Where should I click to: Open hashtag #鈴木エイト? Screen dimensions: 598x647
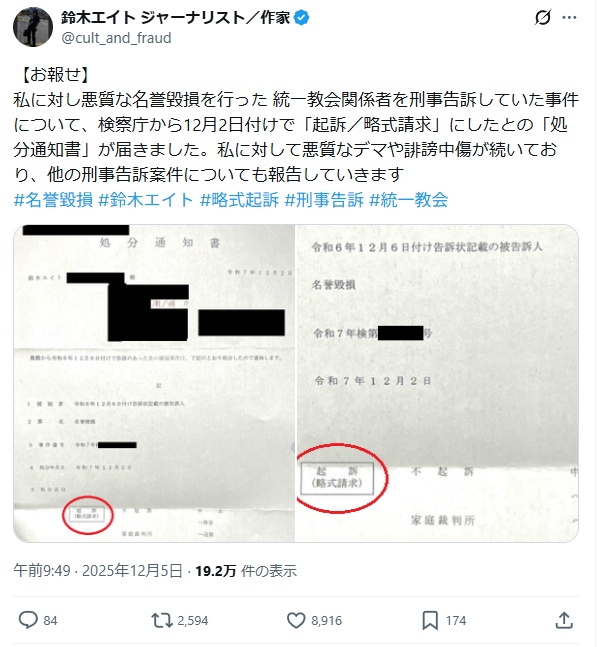point(146,200)
